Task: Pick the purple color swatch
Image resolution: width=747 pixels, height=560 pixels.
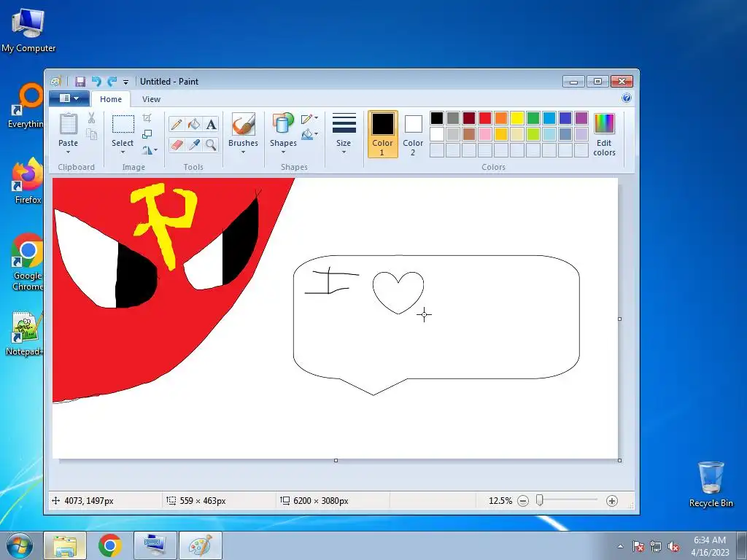Action: tap(581, 117)
